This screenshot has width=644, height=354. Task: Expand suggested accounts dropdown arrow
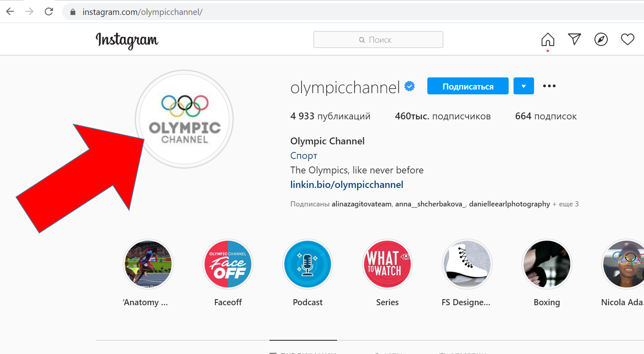point(523,86)
